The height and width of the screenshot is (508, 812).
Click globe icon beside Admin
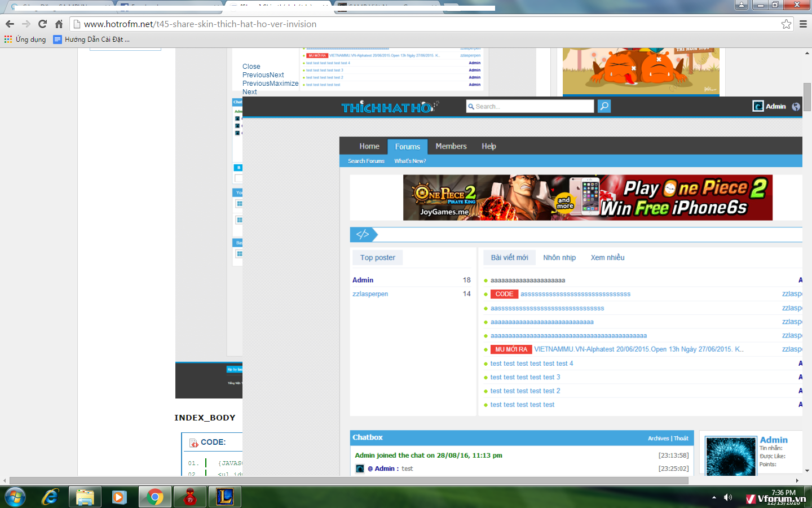pyautogui.click(x=796, y=106)
